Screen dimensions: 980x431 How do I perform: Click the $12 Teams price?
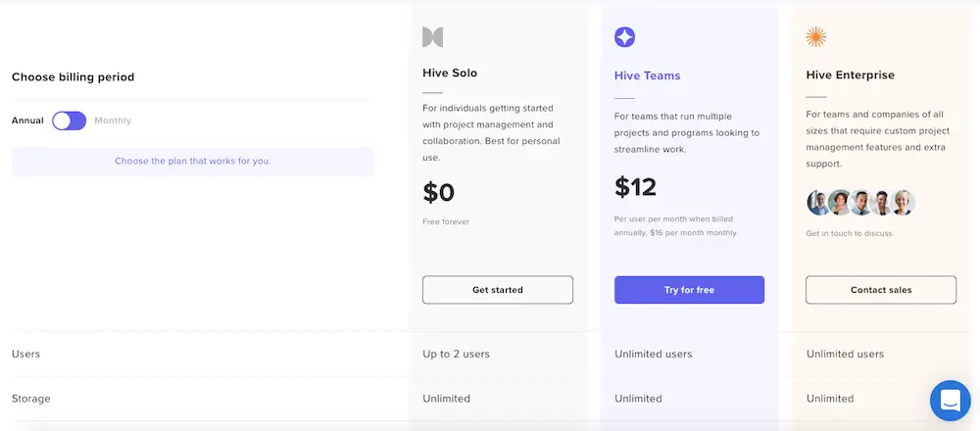coord(635,187)
